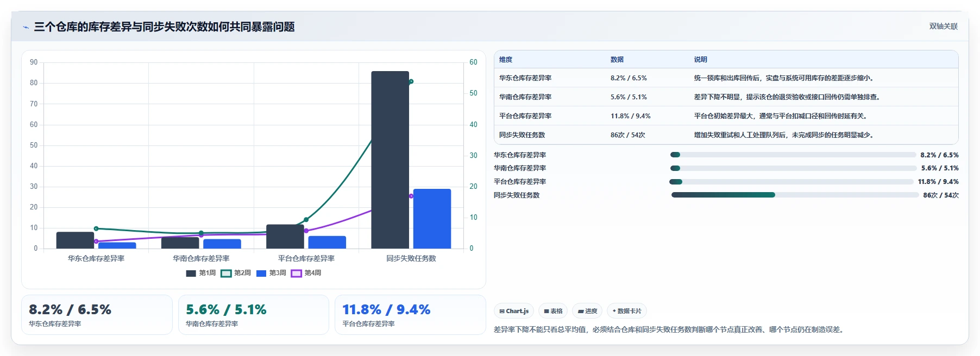
Task: Click the blue 平台仓库存差异率 bar
Action: pos(327,242)
